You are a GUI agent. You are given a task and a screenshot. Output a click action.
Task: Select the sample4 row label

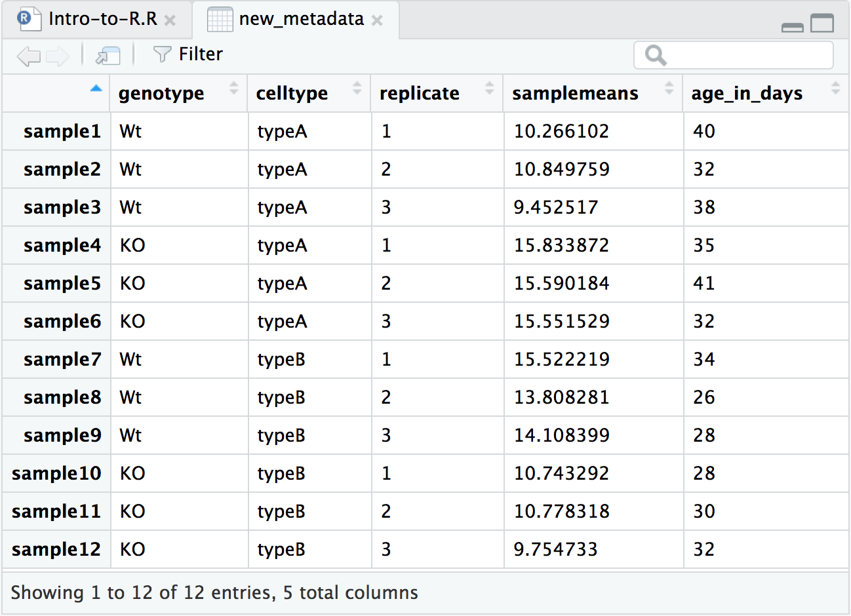pyautogui.click(x=62, y=246)
